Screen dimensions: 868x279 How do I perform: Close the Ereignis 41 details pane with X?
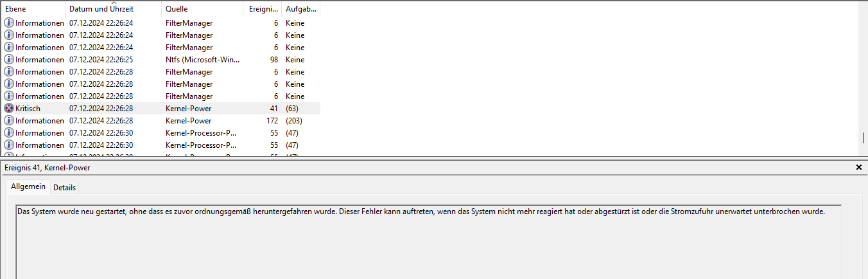(x=859, y=167)
